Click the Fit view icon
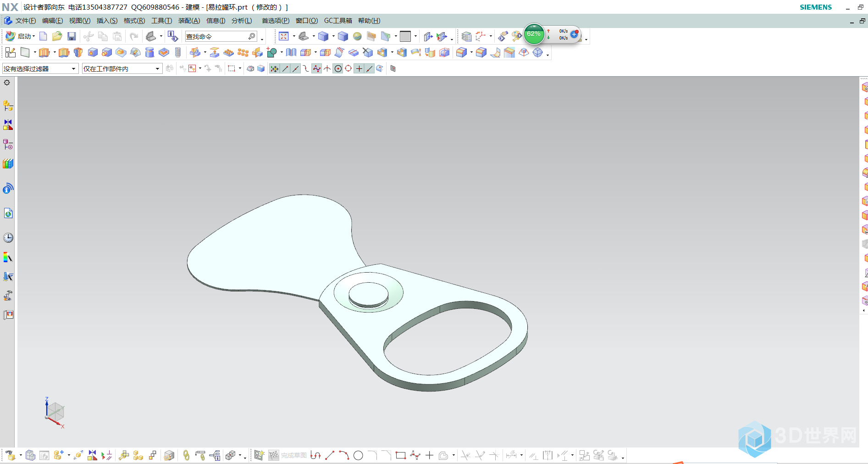This screenshot has height=464, width=868. pyautogui.click(x=284, y=36)
